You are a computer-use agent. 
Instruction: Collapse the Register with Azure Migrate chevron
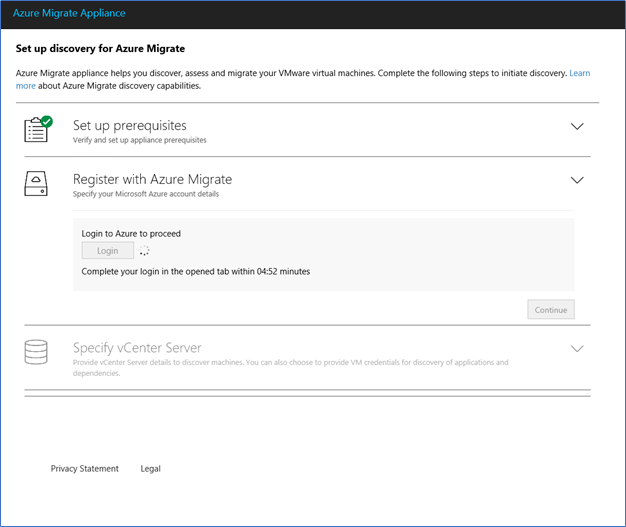coord(577,180)
